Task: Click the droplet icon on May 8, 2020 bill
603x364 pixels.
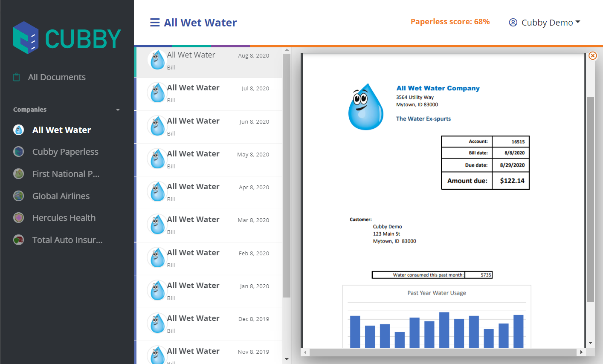Action: click(157, 159)
